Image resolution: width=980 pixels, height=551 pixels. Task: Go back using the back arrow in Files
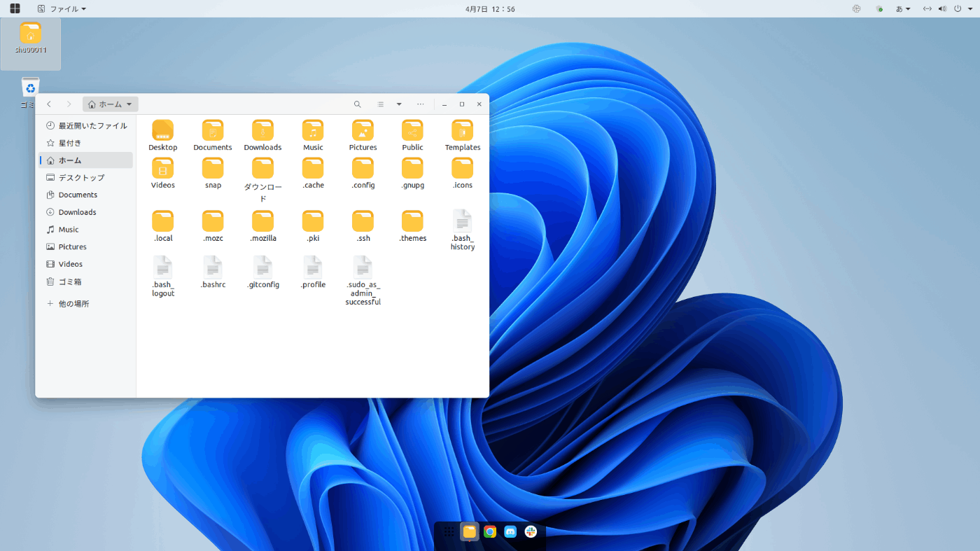pyautogui.click(x=49, y=104)
